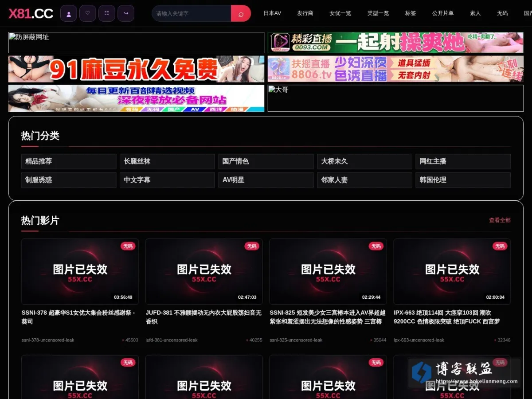Open the 无码 menu item in navigation
532x399 pixels.
tap(502, 13)
